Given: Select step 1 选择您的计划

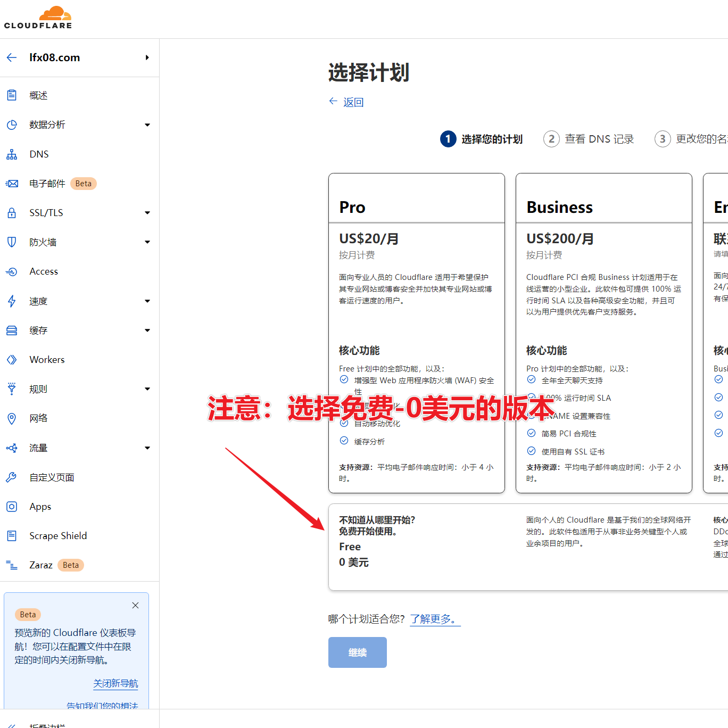Looking at the screenshot, I should 481,139.
